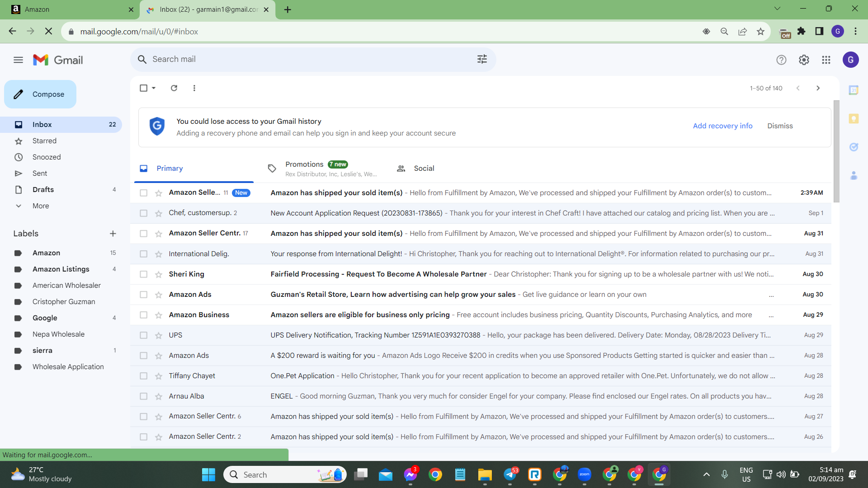Check the Sheri King email checkbox
868x488 pixels.
144,274
